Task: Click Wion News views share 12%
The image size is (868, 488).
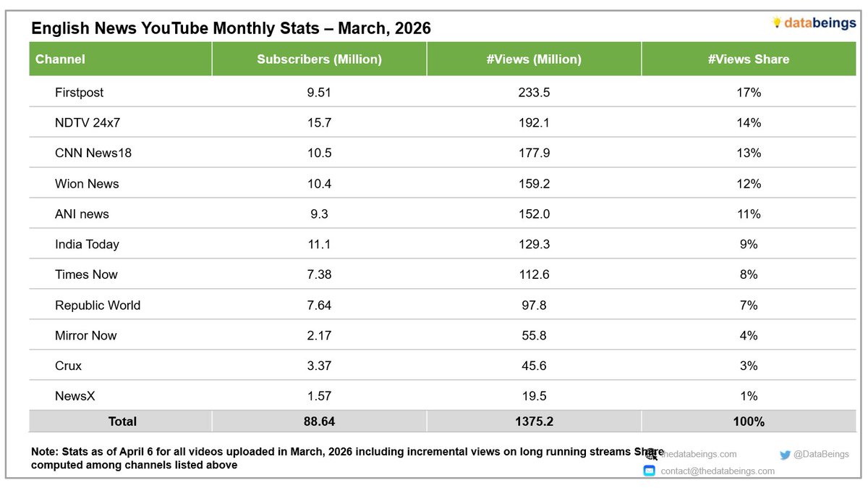Action: click(748, 184)
